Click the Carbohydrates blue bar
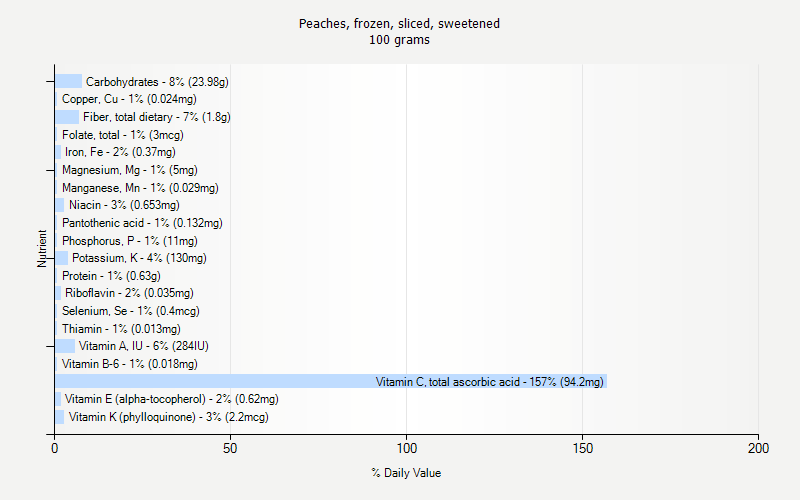 tap(68, 81)
